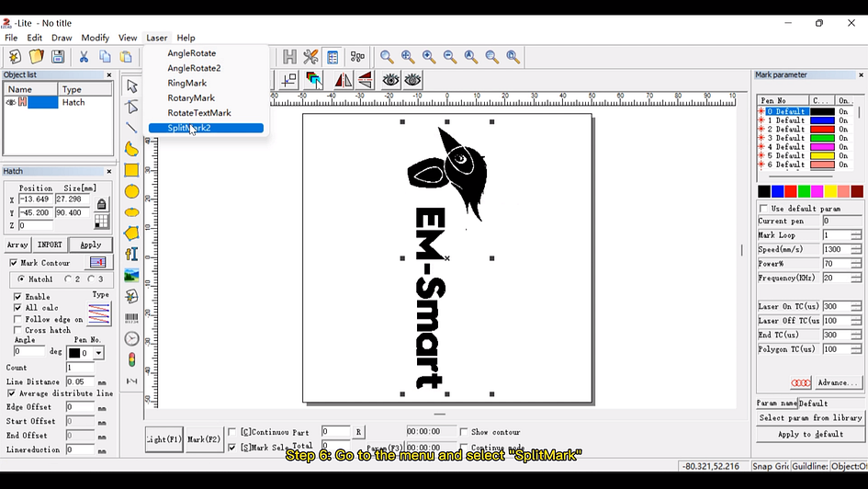Image resolution: width=868 pixels, height=489 pixels.
Task: Click the Array button
Action: (17, 244)
